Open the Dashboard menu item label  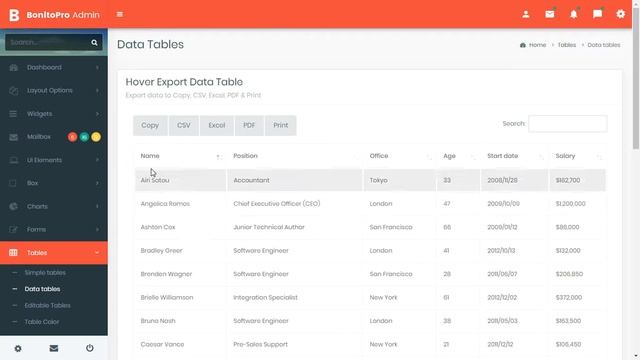tap(44, 67)
